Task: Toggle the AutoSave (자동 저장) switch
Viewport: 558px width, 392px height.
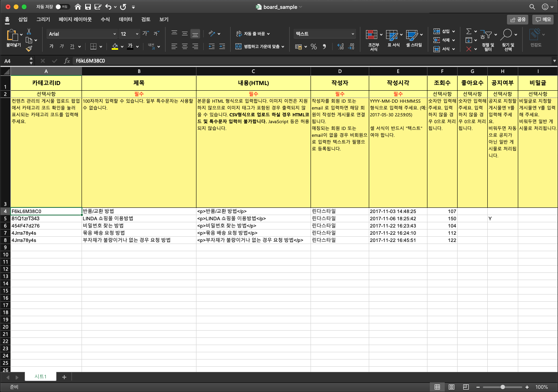Action: tap(62, 7)
